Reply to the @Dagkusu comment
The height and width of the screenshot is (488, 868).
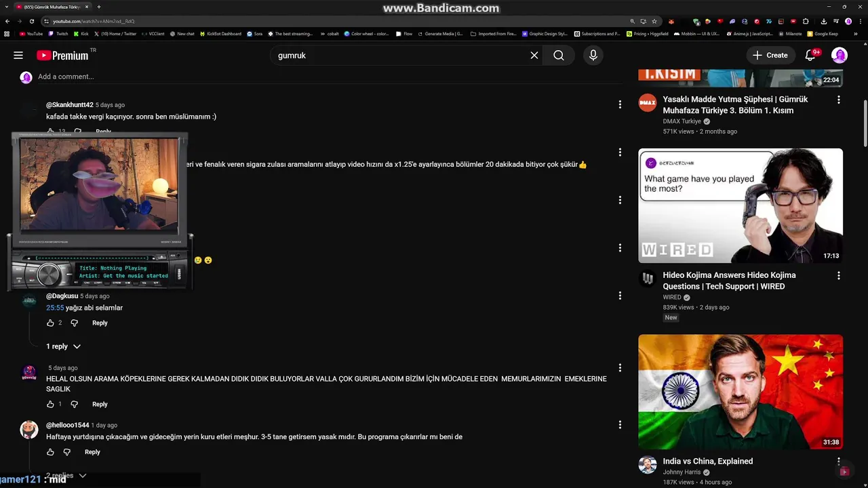[x=100, y=323]
